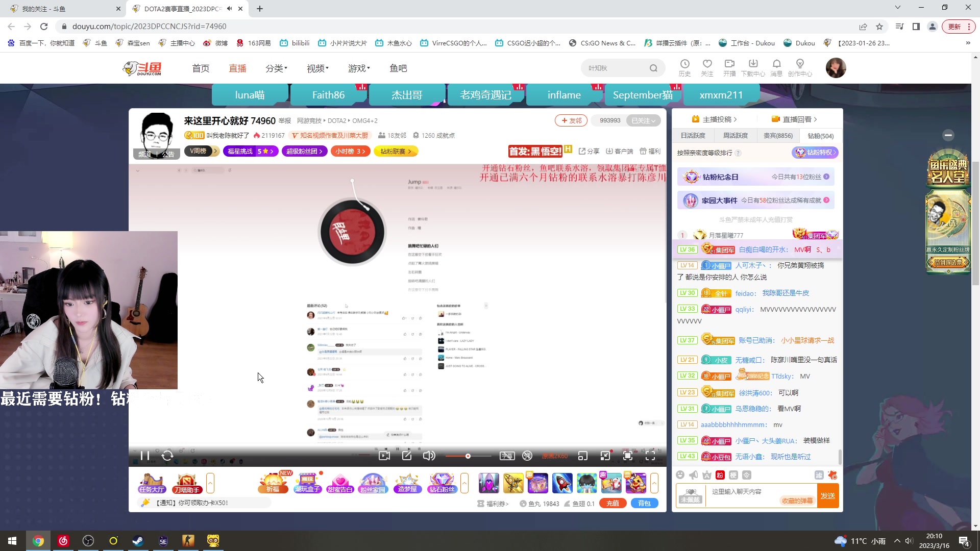The width and height of the screenshot is (980, 551).
Task: Open 视频 video menu
Action: (x=317, y=68)
